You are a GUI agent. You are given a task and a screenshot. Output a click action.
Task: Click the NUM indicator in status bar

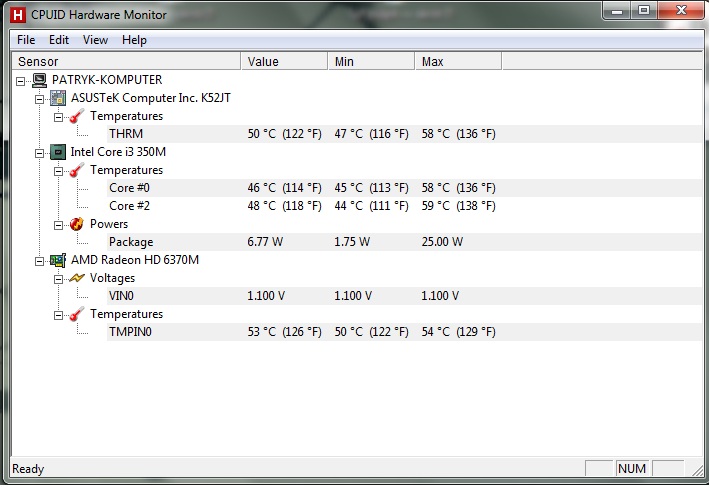point(632,468)
